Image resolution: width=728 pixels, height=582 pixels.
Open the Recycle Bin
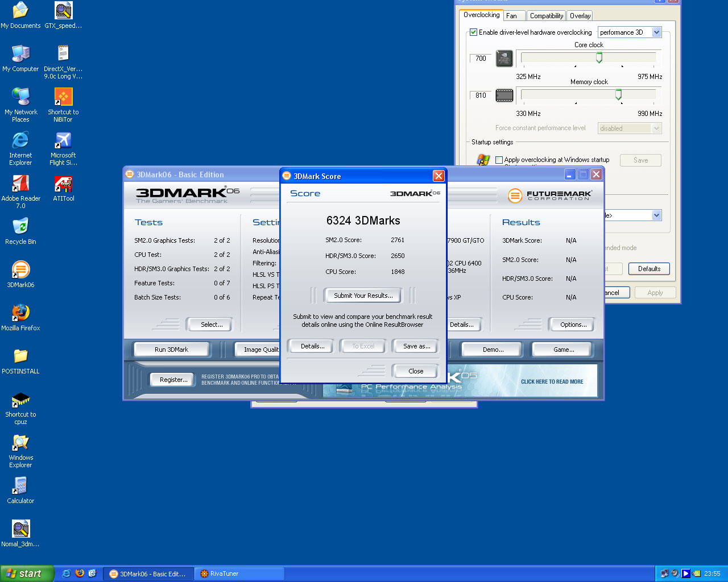[20, 231]
